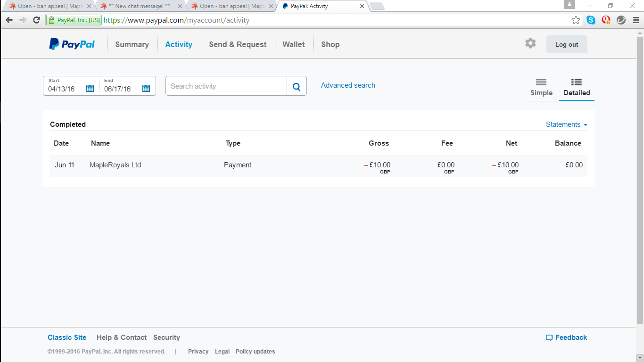Click the Net column header
Image resolution: width=644 pixels, height=362 pixels.
click(x=512, y=143)
